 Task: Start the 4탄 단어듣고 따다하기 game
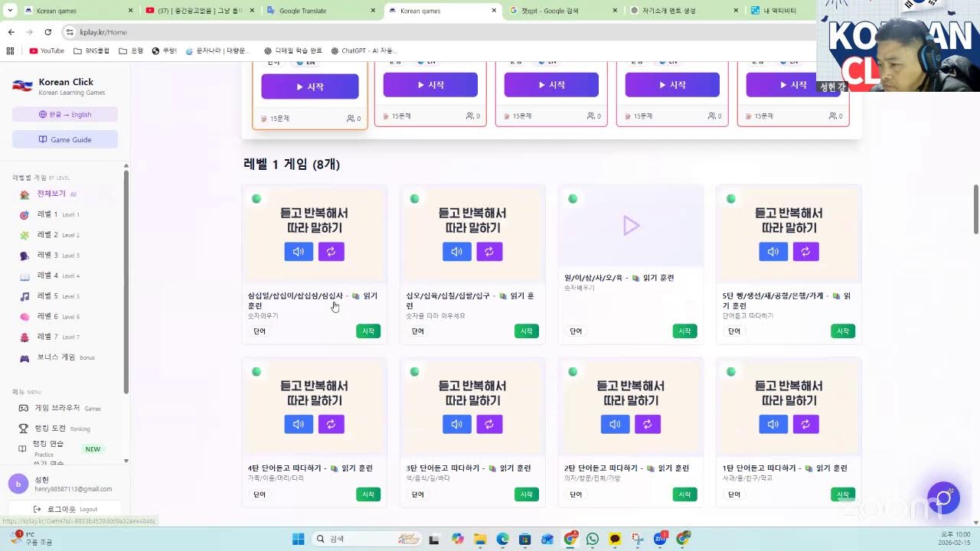(368, 494)
